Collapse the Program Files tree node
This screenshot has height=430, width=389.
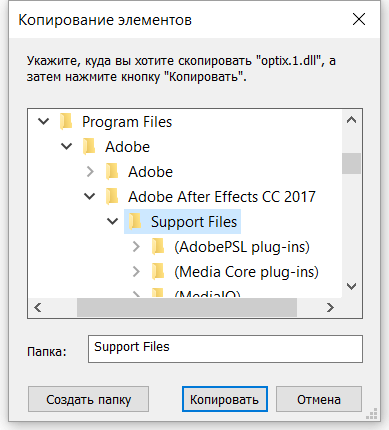tap(44, 122)
